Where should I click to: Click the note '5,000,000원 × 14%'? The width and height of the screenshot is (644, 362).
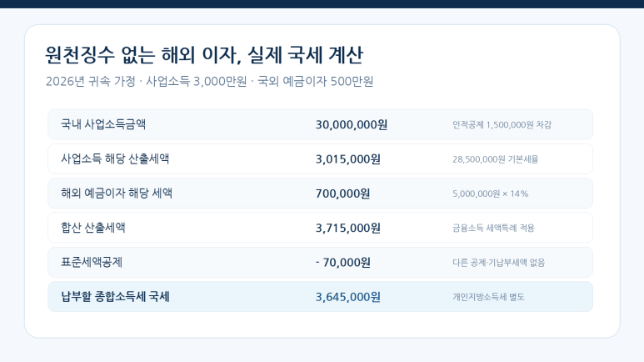click(x=491, y=194)
